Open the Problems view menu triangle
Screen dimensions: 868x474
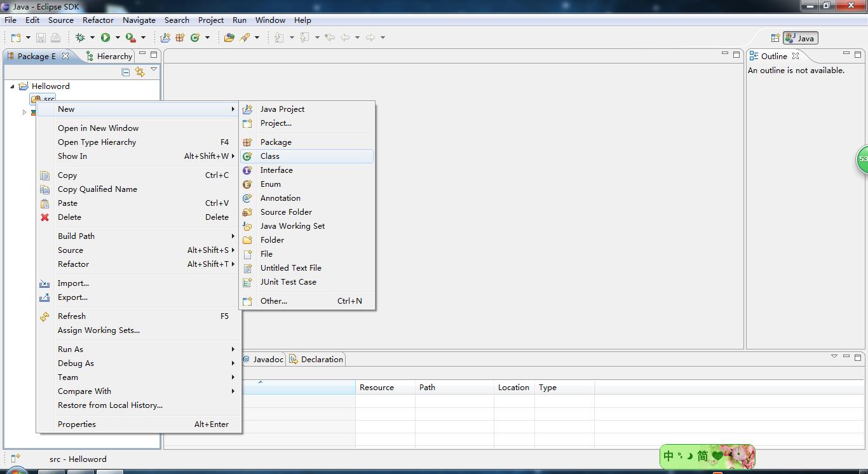click(834, 356)
